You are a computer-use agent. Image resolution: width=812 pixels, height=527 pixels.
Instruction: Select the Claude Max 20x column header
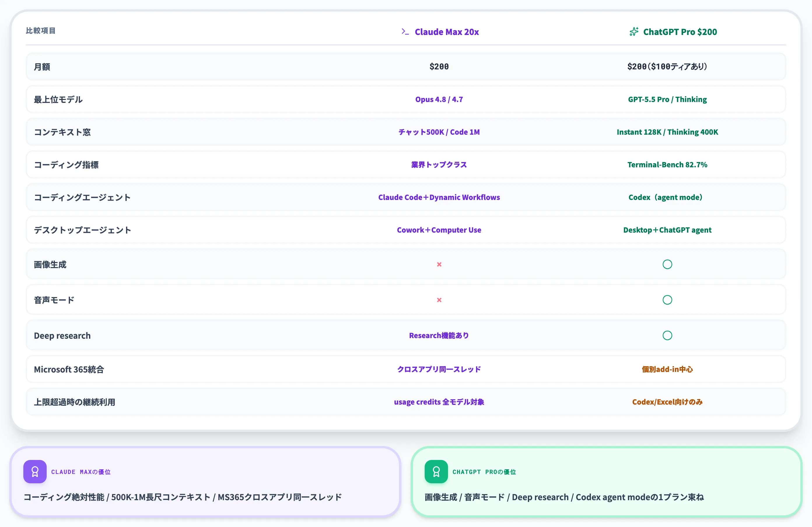(x=440, y=32)
